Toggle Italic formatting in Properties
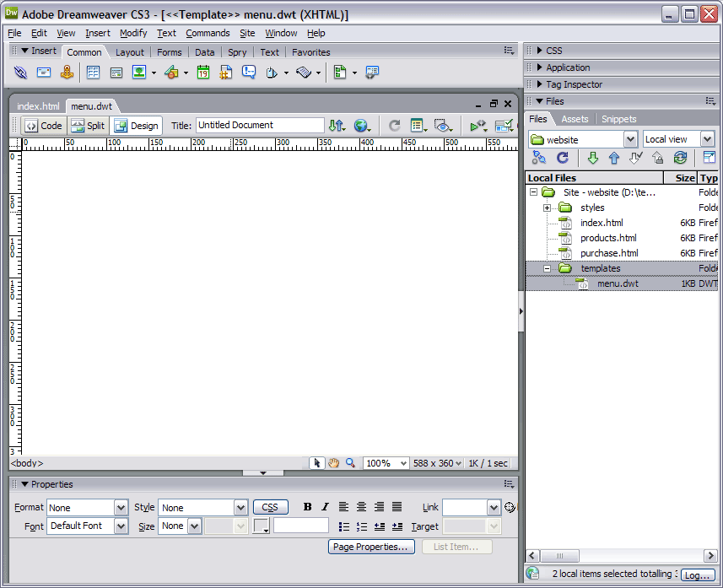Viewport: 723px width, 588px height. (x=325, y=507)
